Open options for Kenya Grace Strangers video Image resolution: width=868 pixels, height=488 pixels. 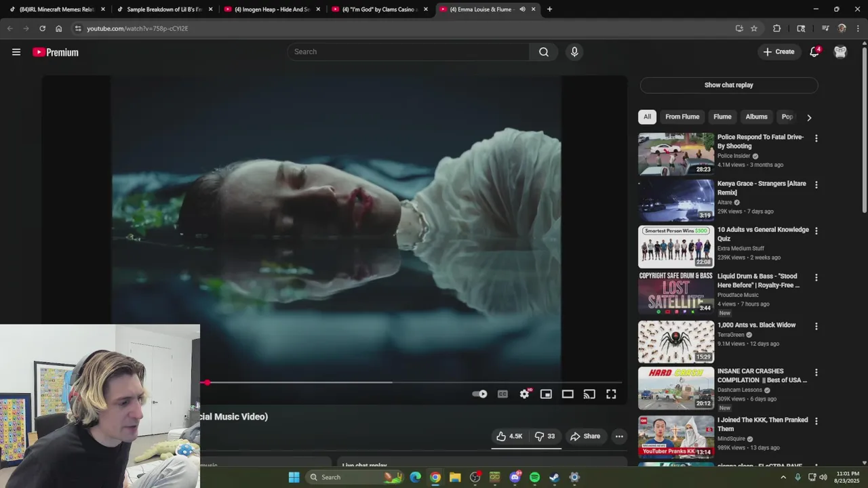point(816,184)
